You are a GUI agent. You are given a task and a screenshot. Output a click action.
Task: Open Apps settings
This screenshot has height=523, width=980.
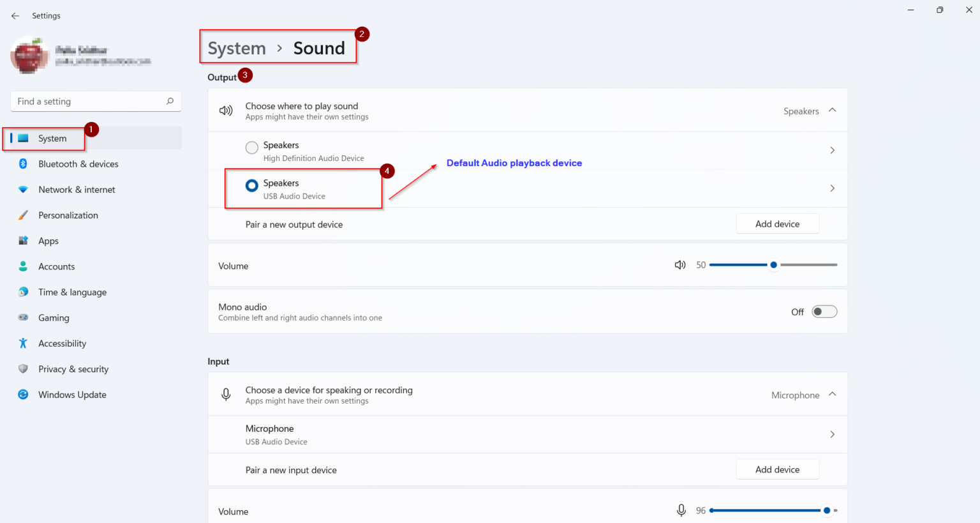[48, 241]
